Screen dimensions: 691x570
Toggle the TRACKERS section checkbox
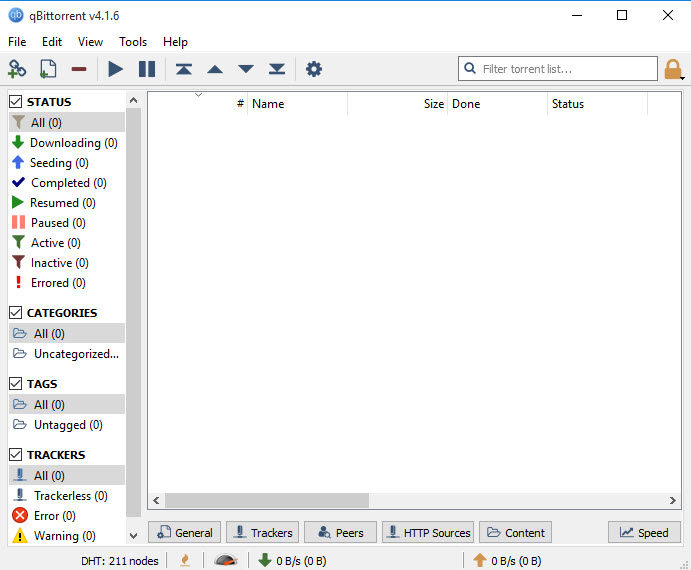click(x=15, y=455)
